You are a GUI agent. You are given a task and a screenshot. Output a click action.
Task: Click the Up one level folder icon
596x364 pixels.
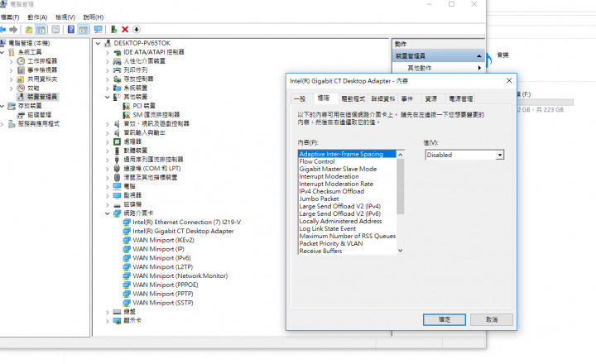coord(29,29)
